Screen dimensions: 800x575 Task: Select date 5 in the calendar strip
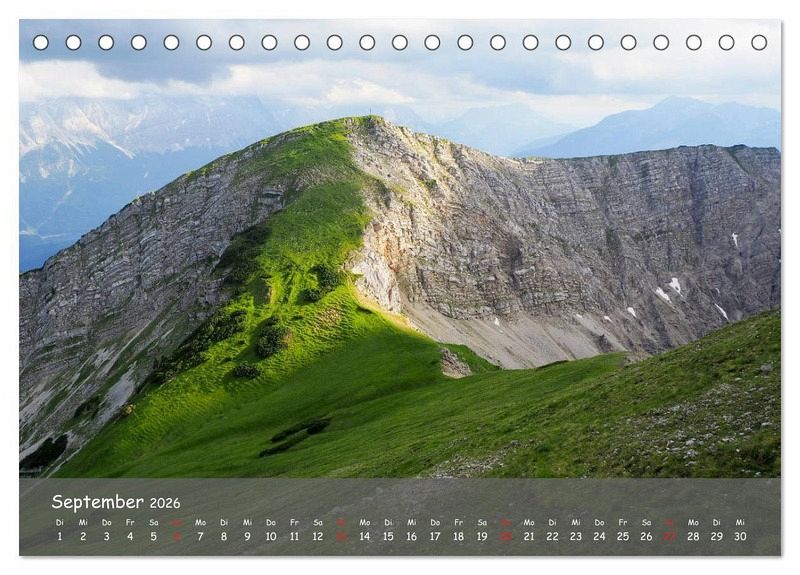coord(153,536)
